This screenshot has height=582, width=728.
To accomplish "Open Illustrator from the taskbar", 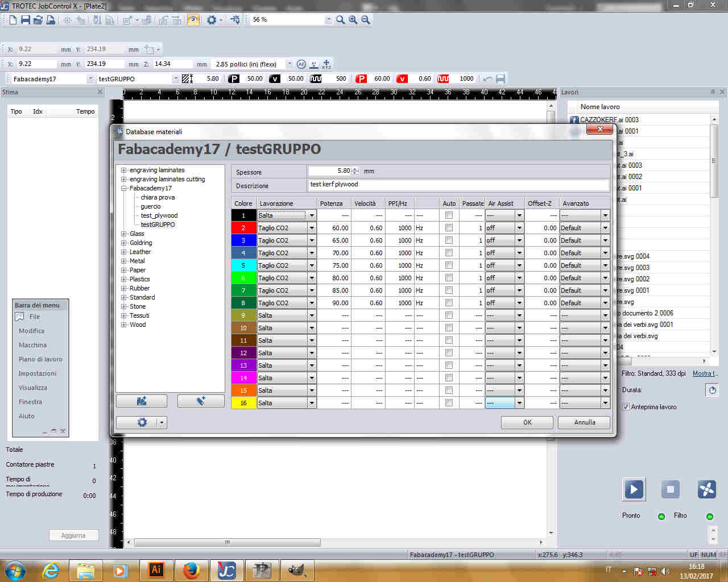I will click(x=156, y=570).
